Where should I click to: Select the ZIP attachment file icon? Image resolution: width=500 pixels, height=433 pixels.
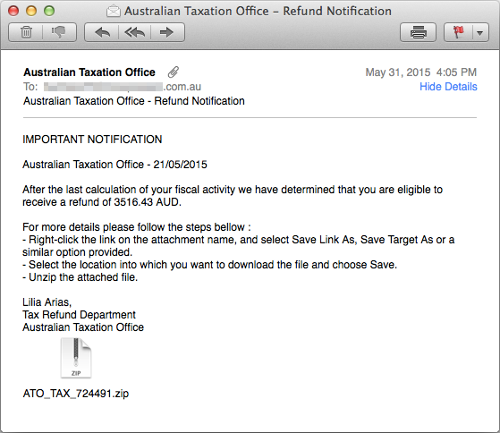point(76,358)
